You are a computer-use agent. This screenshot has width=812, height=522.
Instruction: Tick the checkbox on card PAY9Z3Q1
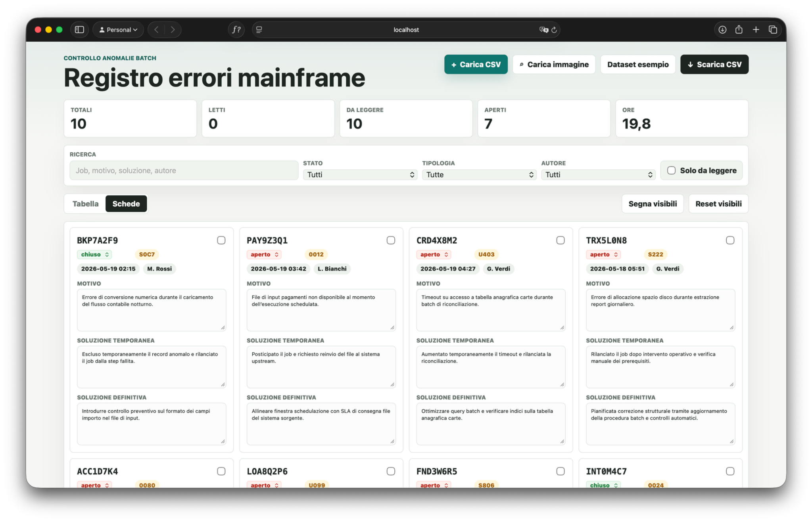pos(391,240)
